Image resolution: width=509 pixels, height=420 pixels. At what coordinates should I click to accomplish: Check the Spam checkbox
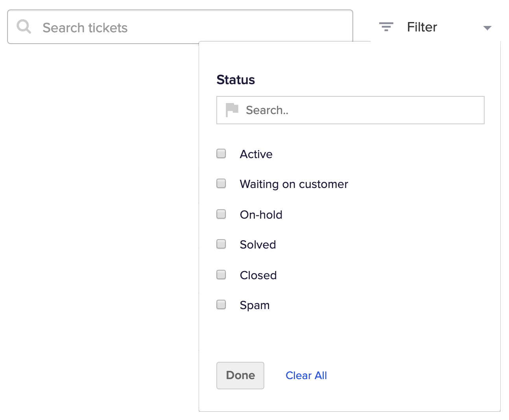click(x=221, y=305)
